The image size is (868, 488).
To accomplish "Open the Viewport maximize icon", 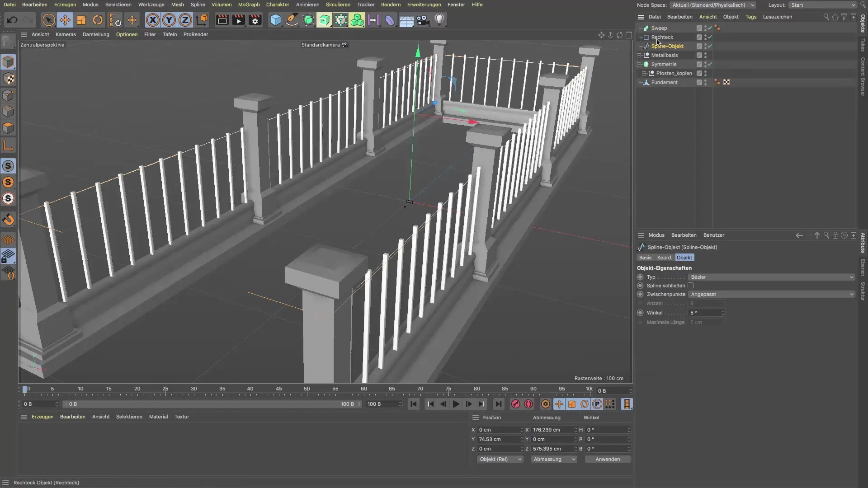I will coord(629,35).
